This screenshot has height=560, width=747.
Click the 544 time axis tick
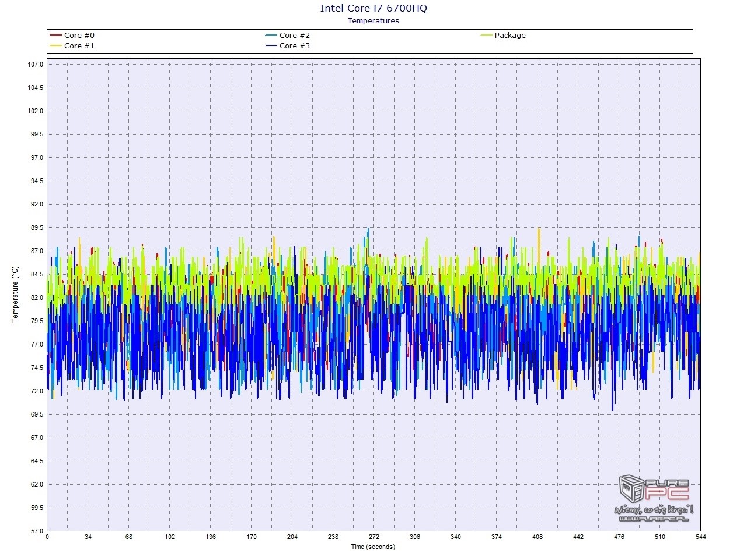700,537
